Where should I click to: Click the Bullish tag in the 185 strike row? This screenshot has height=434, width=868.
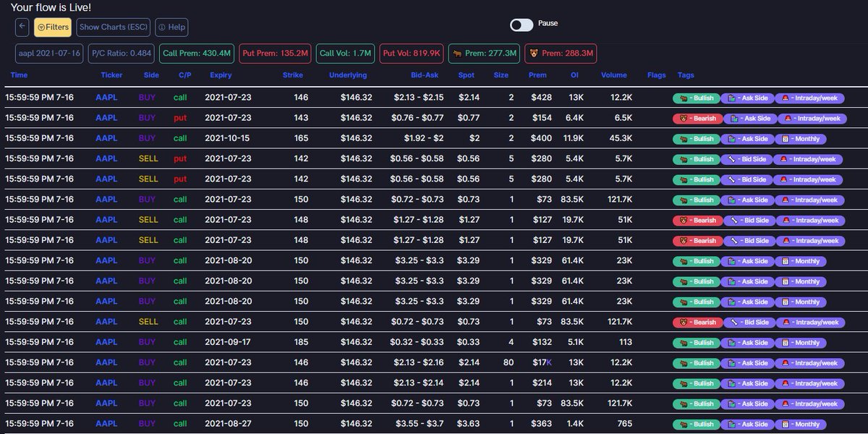pos(696,343)
